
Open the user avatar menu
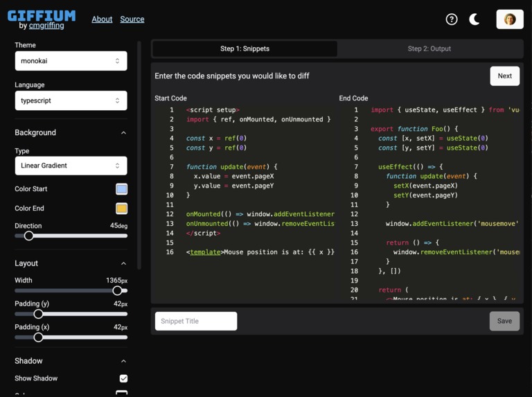tap(510, 19)
